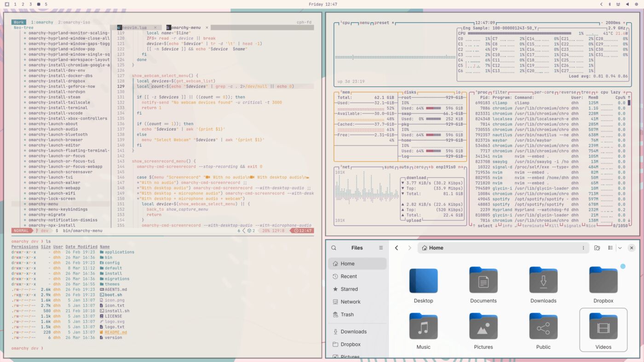
Task: Open omarchy-lock-screen in Neo-tree
Action: [x=52, y=199]
